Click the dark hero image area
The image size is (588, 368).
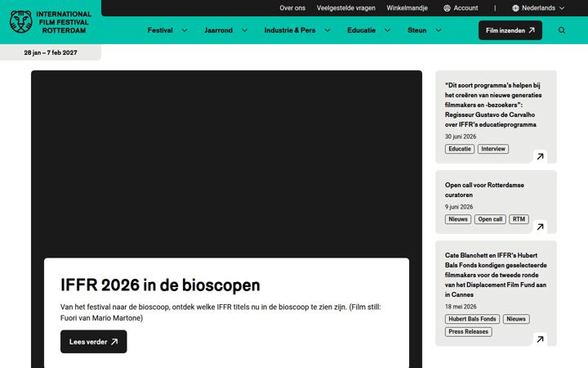tap(226, 164)
